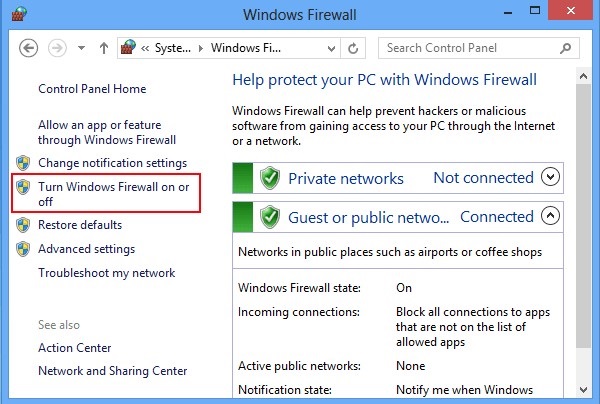Click the Up folder arrow
This screenshot has width=600, height=404.
pos(103,48)
